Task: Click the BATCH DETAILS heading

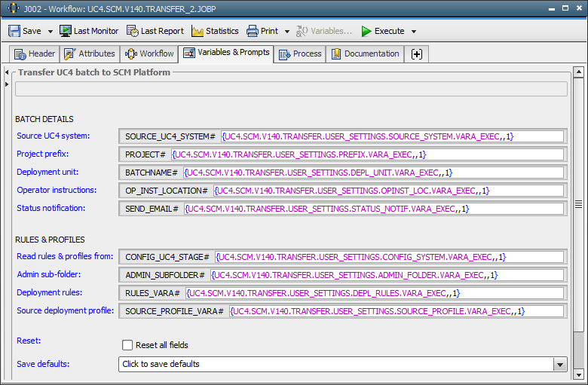Action: pos(44,119)
